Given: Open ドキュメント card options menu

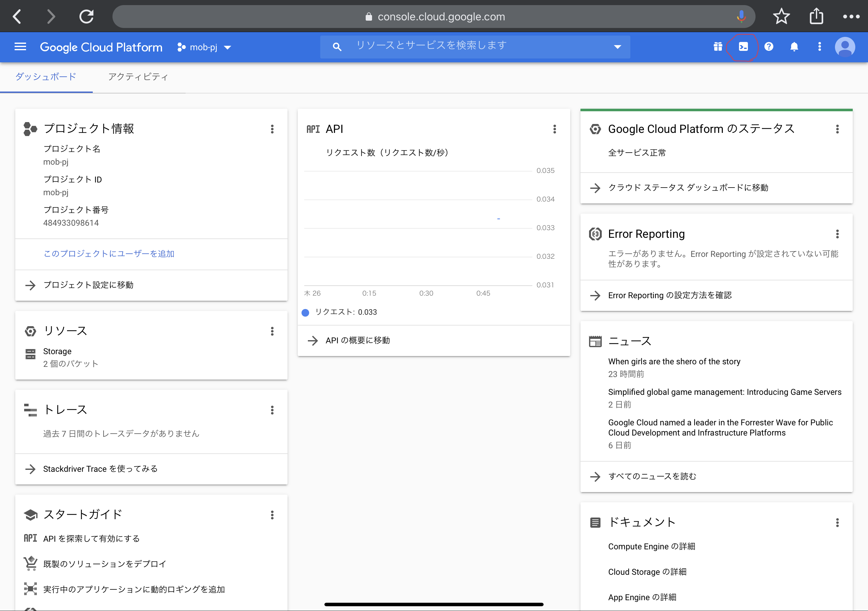Looking at the screenshot, I should pyautogui.click(x=837, y=523).
